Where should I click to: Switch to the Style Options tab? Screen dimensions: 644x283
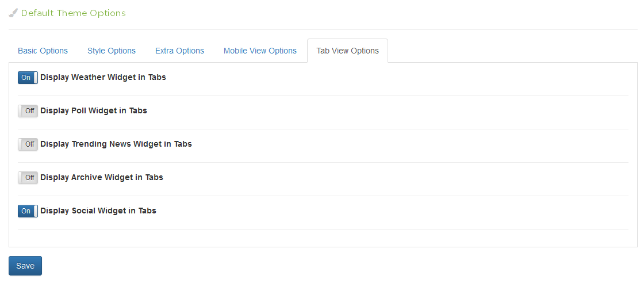click(x=112, y=51)
